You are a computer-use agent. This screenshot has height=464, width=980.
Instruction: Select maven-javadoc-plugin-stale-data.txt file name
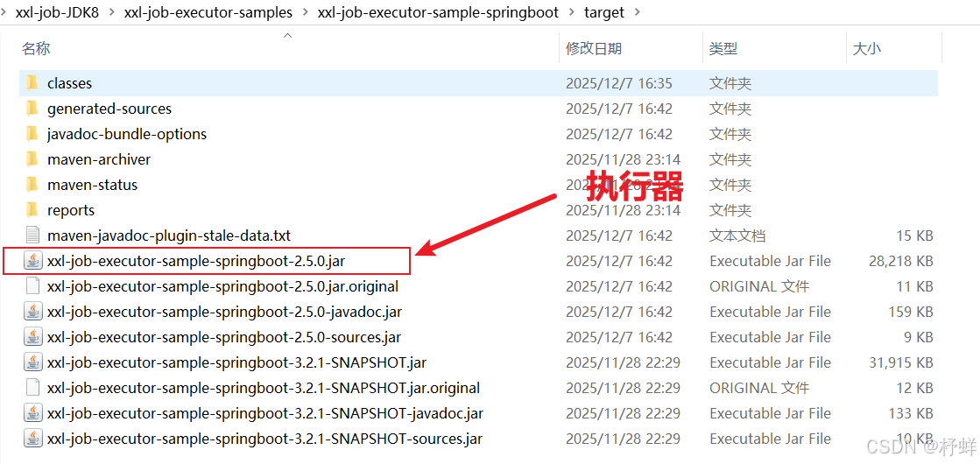click(169, 236)
